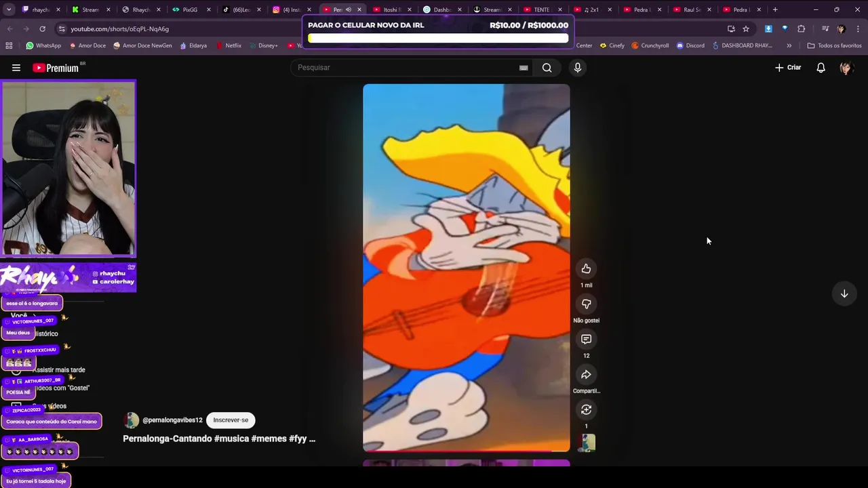Screen dimensions: 868x488
Task: Open the tab search dropdown arrow
Action: pyautogui.click(x=9, y=9)
